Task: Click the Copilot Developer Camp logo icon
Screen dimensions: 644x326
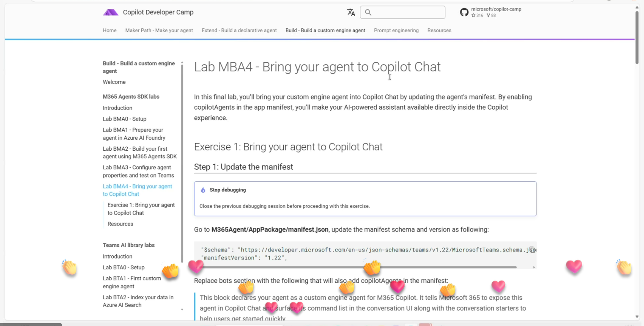Action: pos(111,12)
